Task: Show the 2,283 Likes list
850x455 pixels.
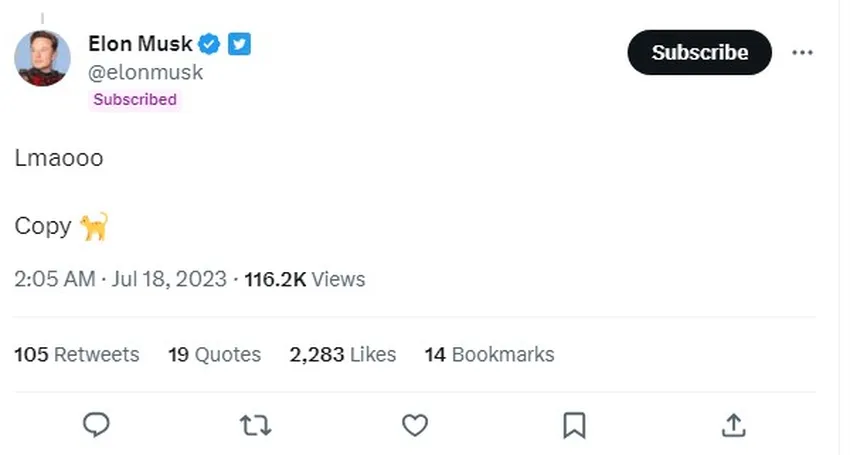Action: pyautogui.click(x=342, y=354)
